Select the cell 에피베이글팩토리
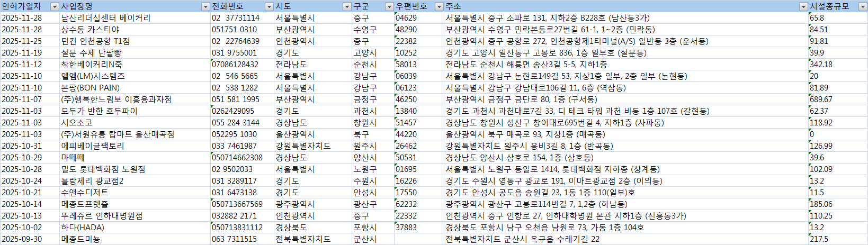Image resolution: width=868 pixels, height=245 pixels. (135, 146)
